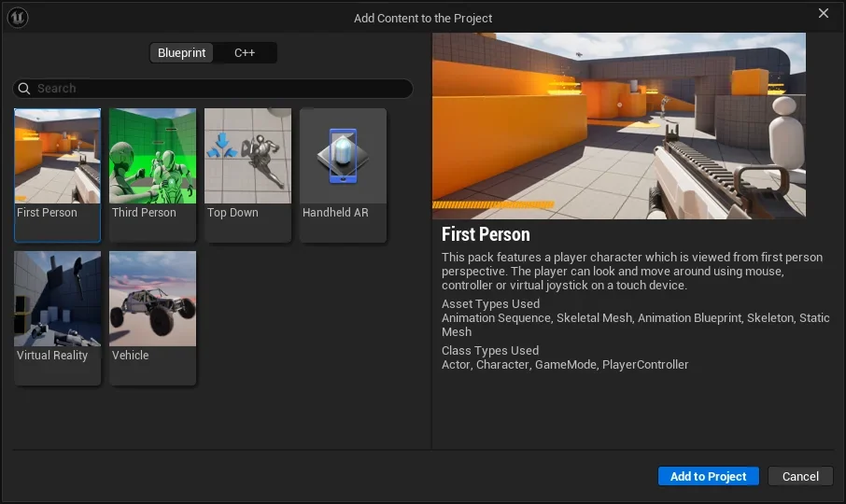The width and height of the screenshot is (846, 504).
Task: Switch to the C++ tab
Action: tap(245, 53)
